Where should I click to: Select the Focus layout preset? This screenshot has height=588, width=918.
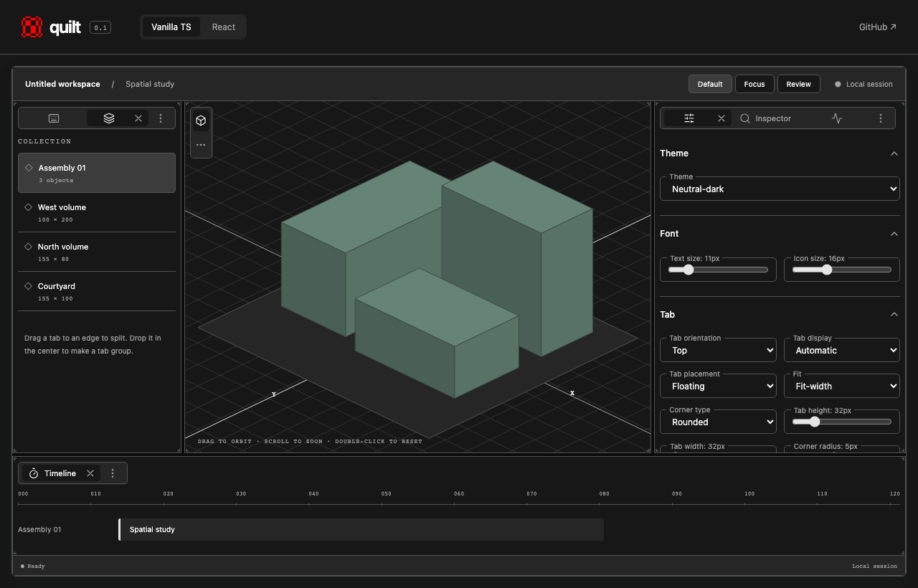tap(754, 84)
